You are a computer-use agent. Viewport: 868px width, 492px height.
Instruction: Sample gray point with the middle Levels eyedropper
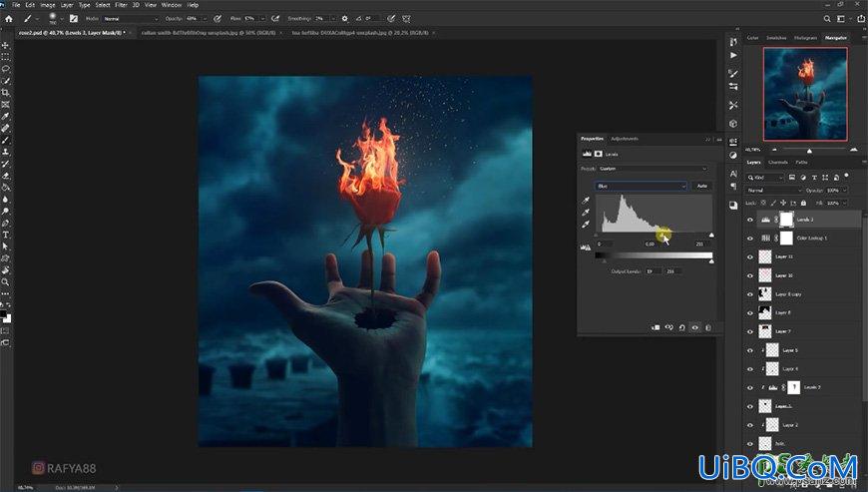click(586, 213)
